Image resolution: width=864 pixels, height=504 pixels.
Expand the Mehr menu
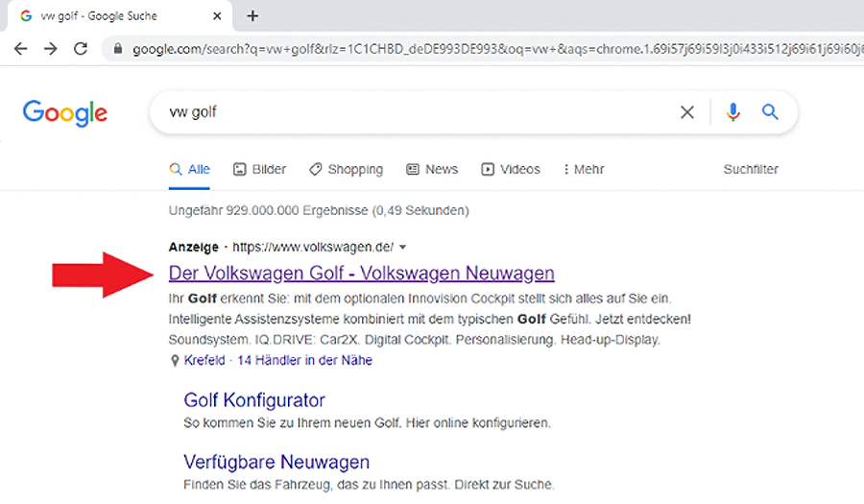pos(584,170)
